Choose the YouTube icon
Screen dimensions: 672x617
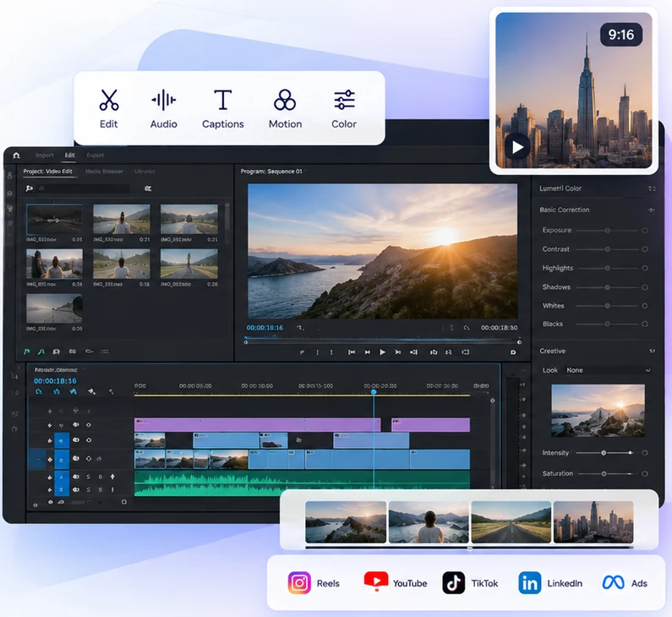click(x=376, y=582)
